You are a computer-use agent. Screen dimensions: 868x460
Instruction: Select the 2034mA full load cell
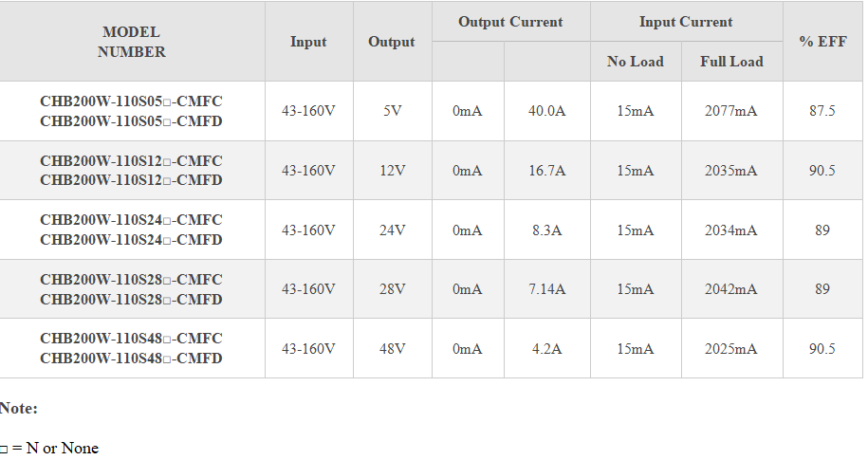731,230
